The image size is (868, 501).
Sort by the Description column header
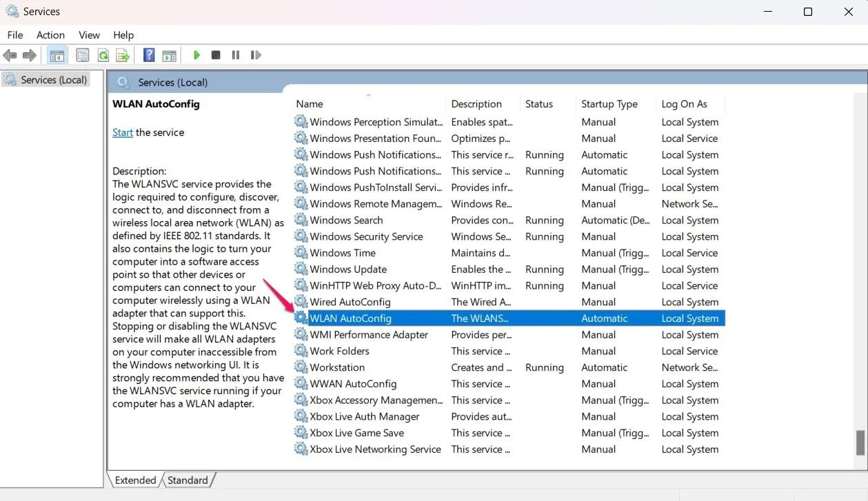[483, 104]
